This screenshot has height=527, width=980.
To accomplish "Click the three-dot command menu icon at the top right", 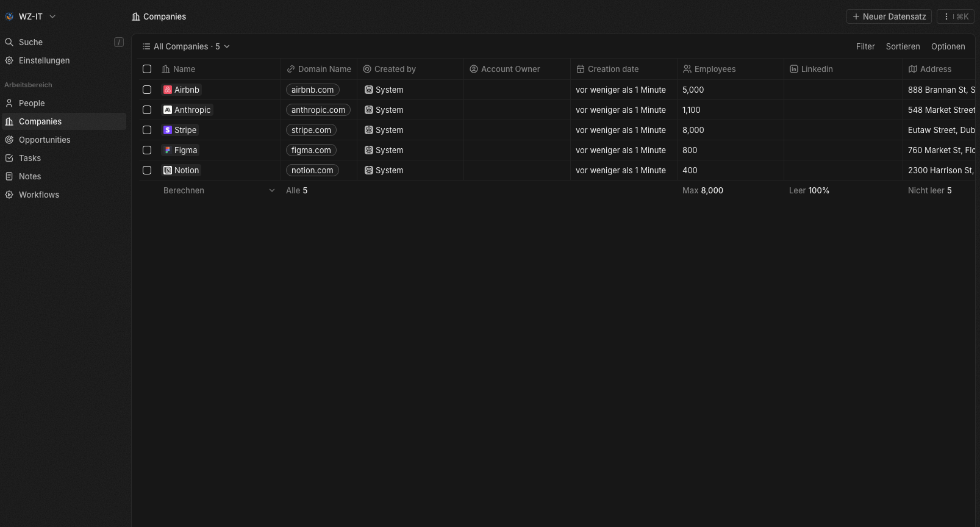I will [x=946, y=16].
